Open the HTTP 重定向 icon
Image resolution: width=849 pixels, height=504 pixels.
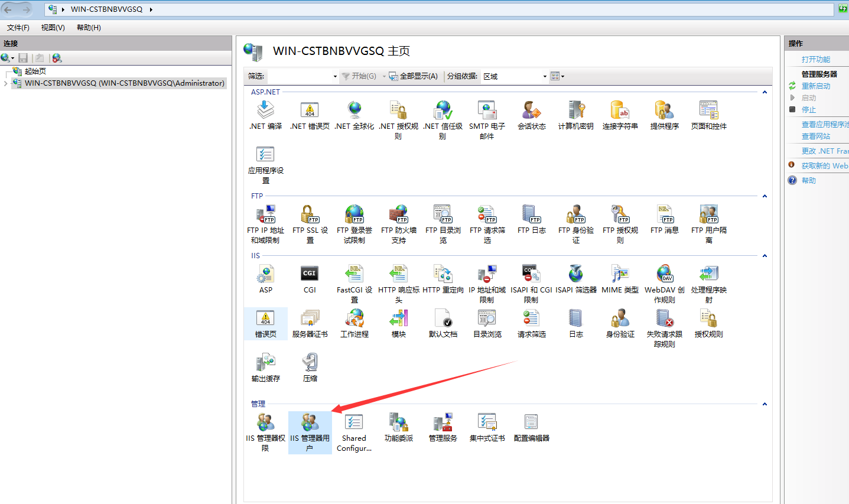[443, 279]
